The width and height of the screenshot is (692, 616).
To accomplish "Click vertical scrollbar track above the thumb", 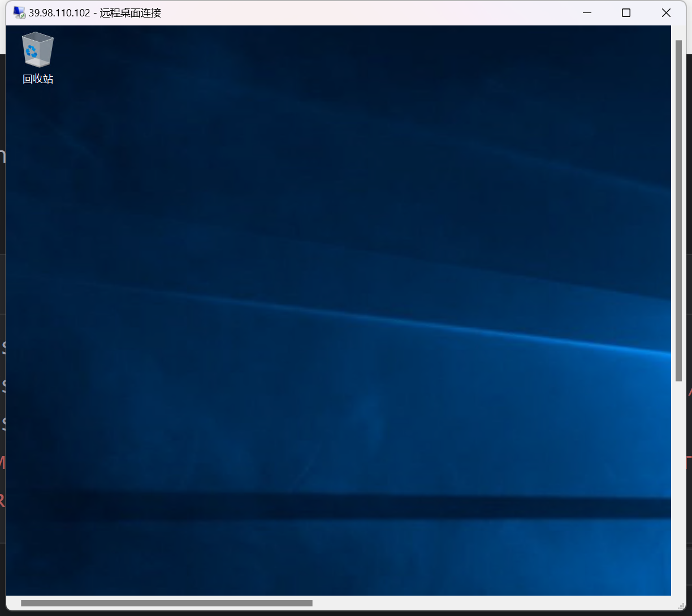I will click(x=679, y=33).
